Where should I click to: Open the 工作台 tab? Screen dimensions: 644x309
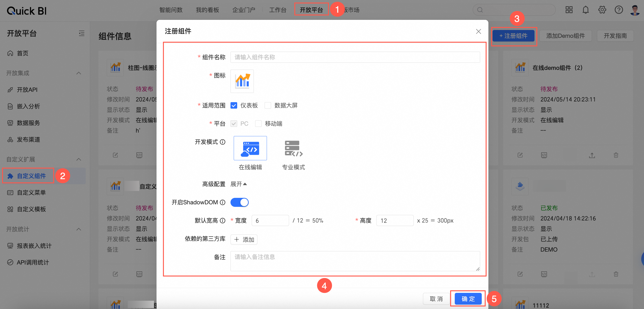[278, 10]
